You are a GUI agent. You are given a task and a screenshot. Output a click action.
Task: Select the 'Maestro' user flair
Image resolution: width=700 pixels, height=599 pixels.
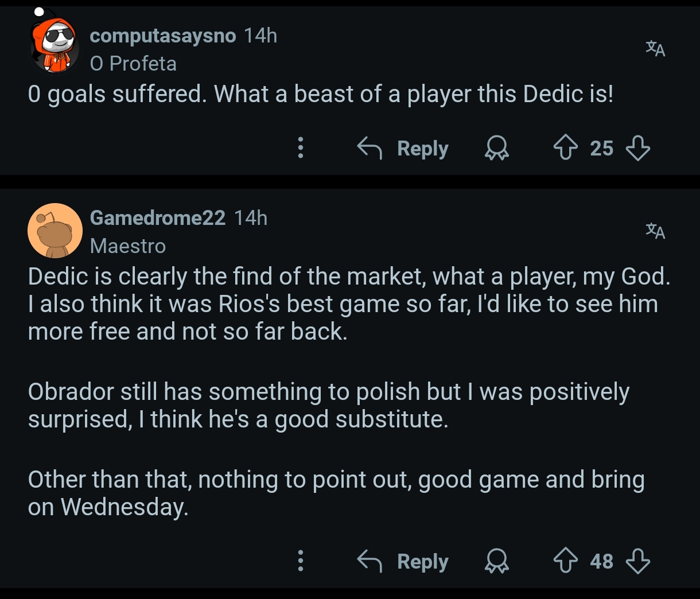click(x=128, y=246)
